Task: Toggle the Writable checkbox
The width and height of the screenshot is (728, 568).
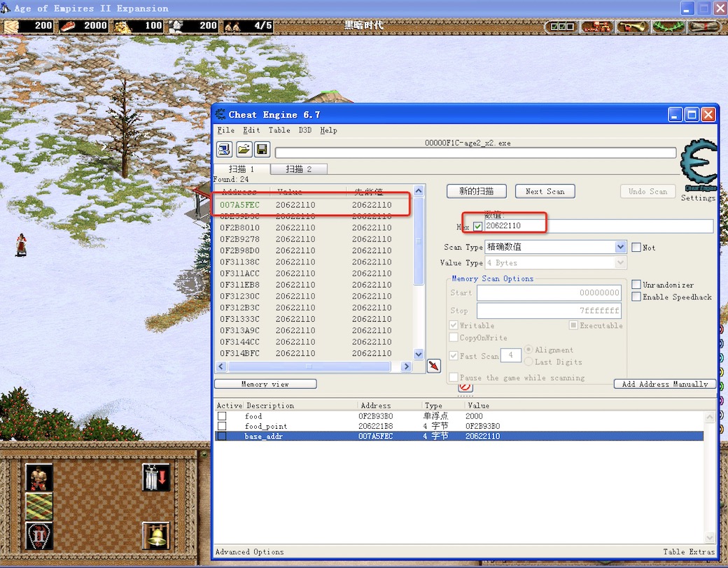Action: pyautogui.click(x=454, y=325)
